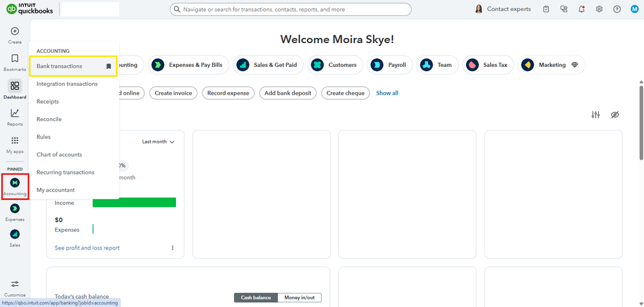Open the profile avatar M
The height and width of the screenshot is (307, 644).
point(634,9)
